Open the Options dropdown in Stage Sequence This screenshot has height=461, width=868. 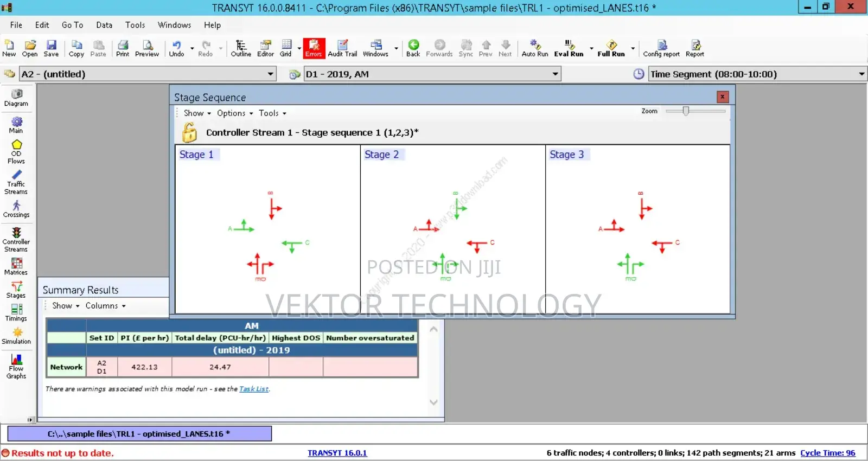pyautogui.click(x=235, y=113)
